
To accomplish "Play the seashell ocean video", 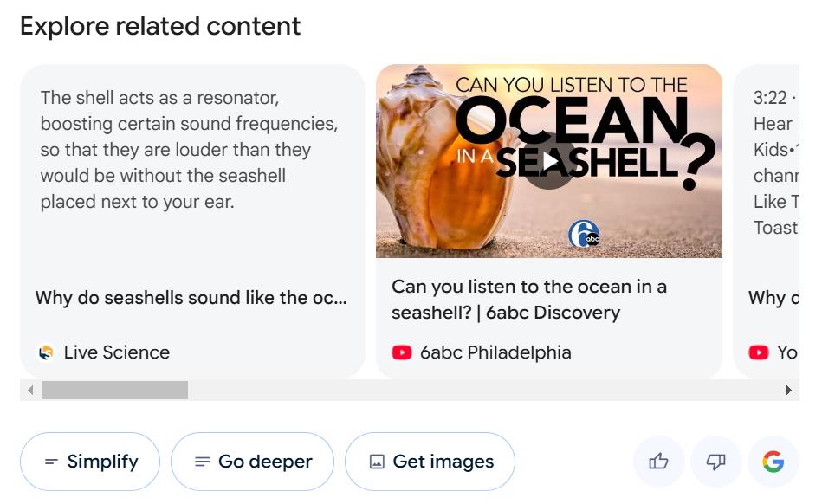I will click(549, 162).
